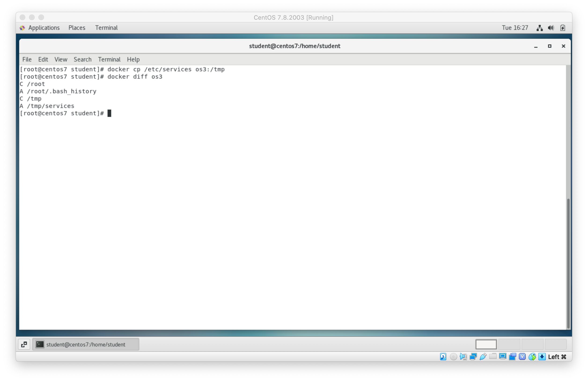Open the USB devices icon

[483, 356]
